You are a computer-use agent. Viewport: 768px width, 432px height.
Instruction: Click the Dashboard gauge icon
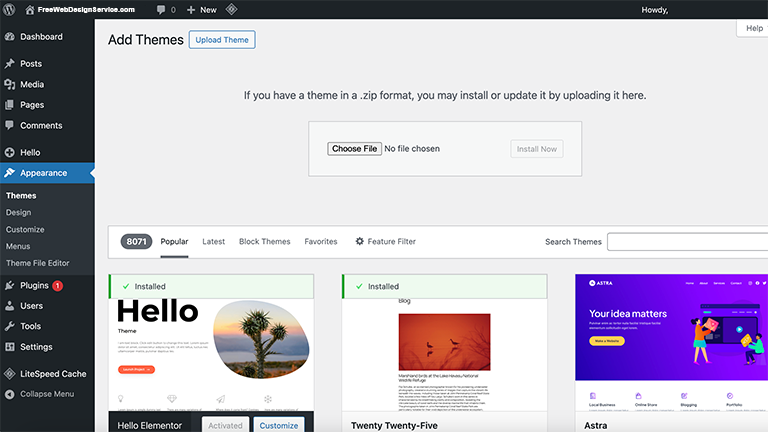point(10,37)
